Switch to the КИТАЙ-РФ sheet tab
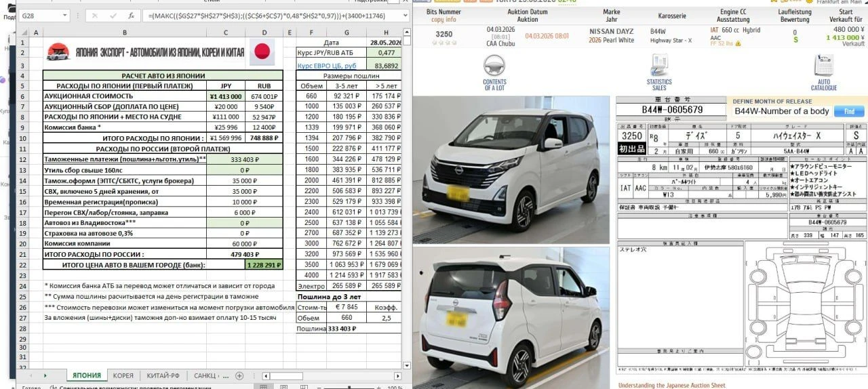 pos(163,375)
